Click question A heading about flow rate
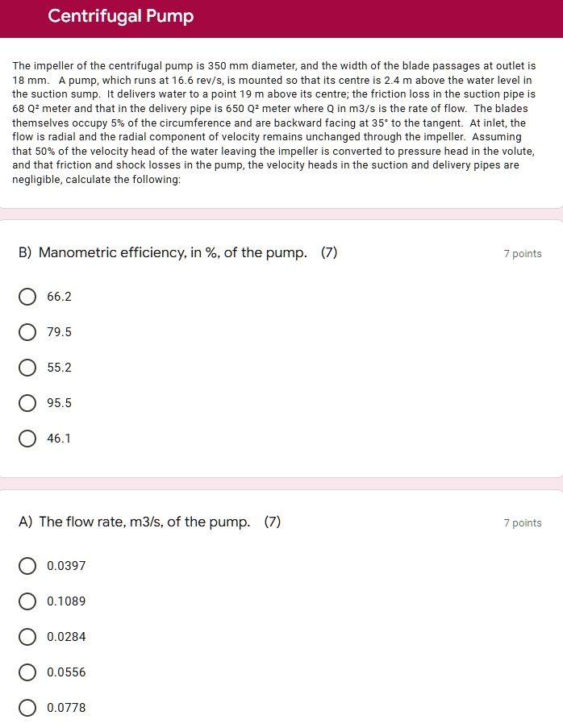This screenshot has height=728, width=563. (150, 522)
